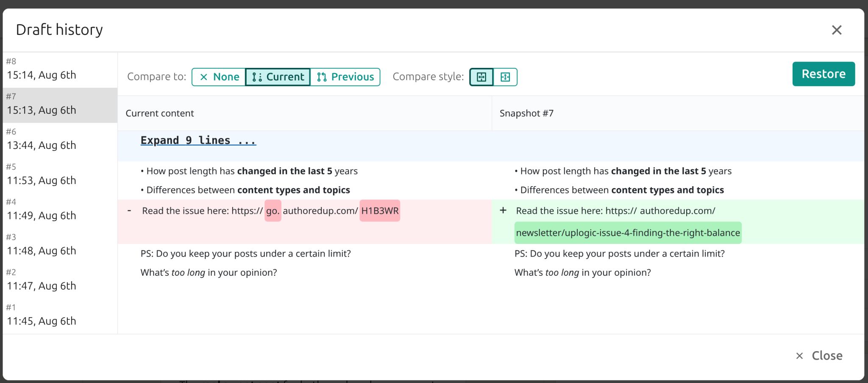Click the removed 'go.' highlighted text
Image resolution: width=868 pixels, height=383 pixels.
[273, 211]
